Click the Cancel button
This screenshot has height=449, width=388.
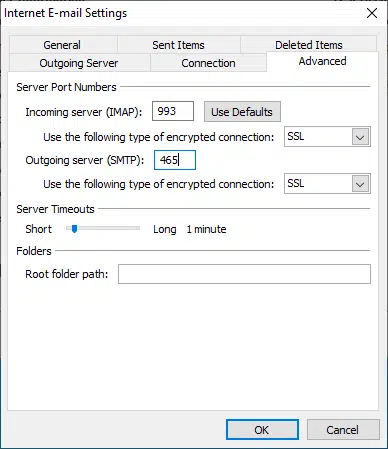pos(343,430)
